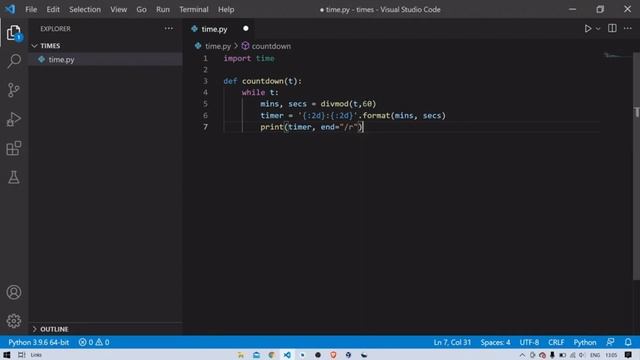Open the Manage gear icon
This screenshot has width=640, height=360.
14,321
